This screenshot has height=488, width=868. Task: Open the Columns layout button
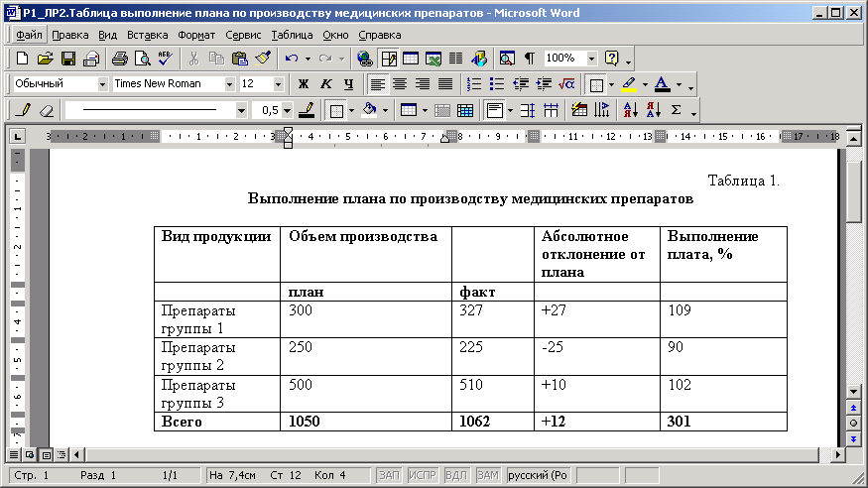coord(456,59)
